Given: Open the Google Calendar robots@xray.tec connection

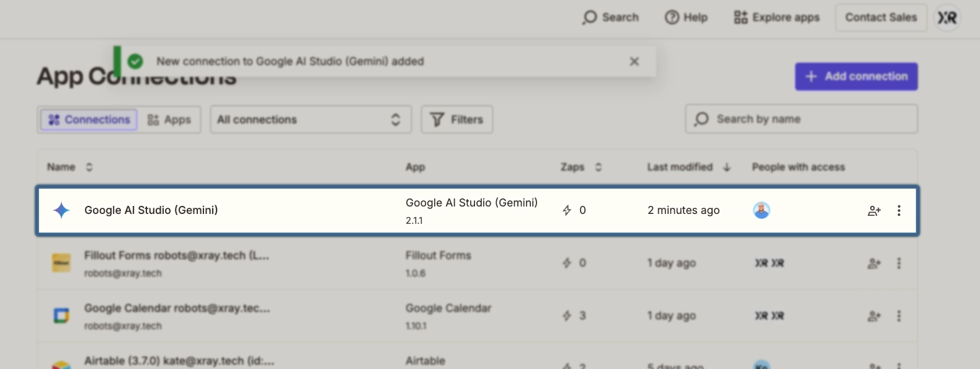Looking at the screenshot, I should click(177, 308).
